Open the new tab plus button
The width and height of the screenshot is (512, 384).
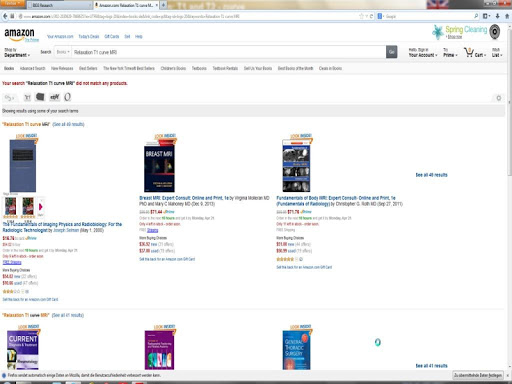(163, 5)
